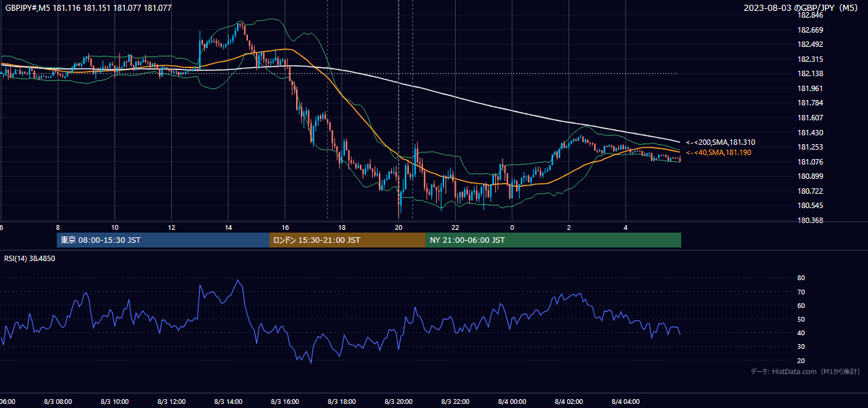Click price level 180.899 on the axis
This screenshot has width=868, height=408.
(810, 176)
